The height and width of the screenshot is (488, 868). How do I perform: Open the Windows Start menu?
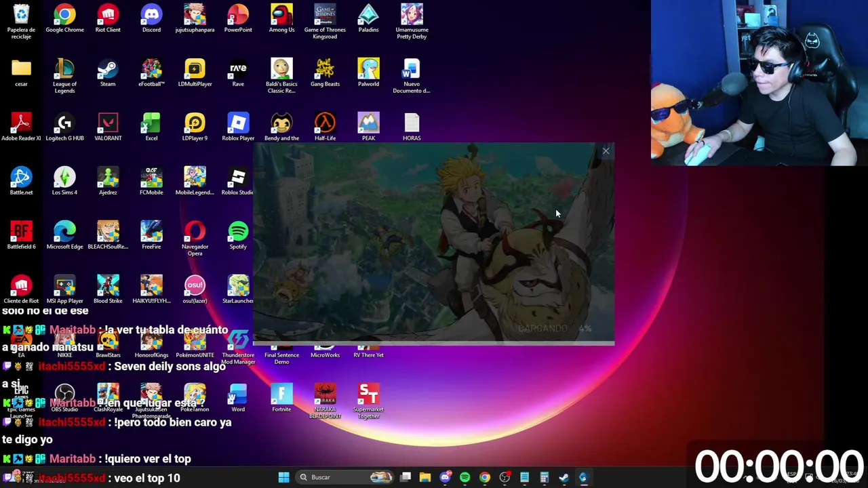[x=284, y=477]
